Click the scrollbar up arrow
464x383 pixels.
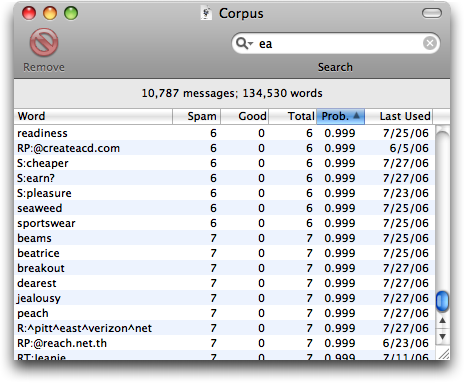[x=442, y=321]
